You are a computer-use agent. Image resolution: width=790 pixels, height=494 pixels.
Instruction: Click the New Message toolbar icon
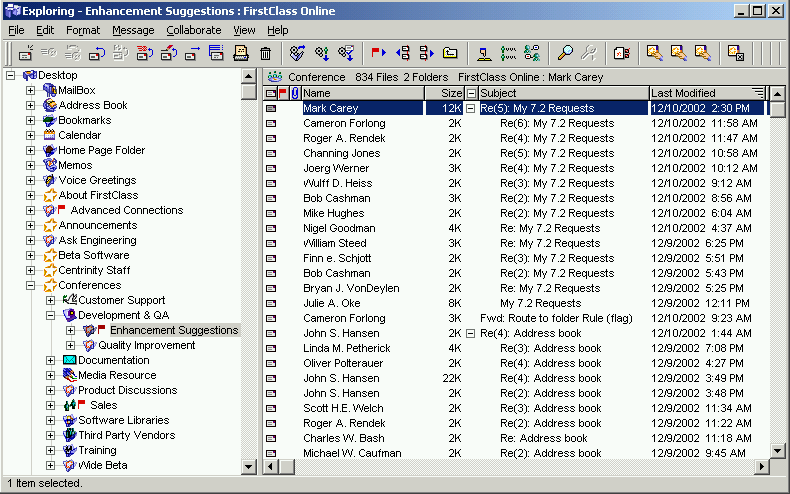[x=26, y=53]
